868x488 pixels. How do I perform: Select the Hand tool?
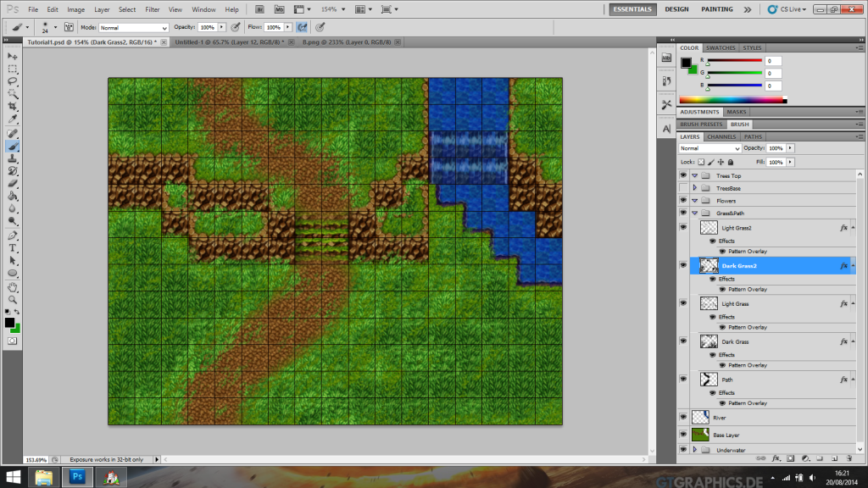[12, 288]
